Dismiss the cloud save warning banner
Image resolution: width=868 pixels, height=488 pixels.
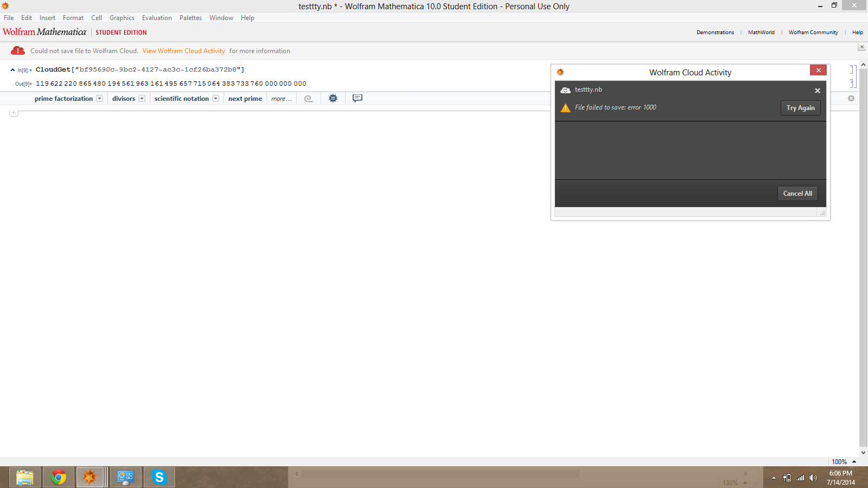(x=861, y=47)
